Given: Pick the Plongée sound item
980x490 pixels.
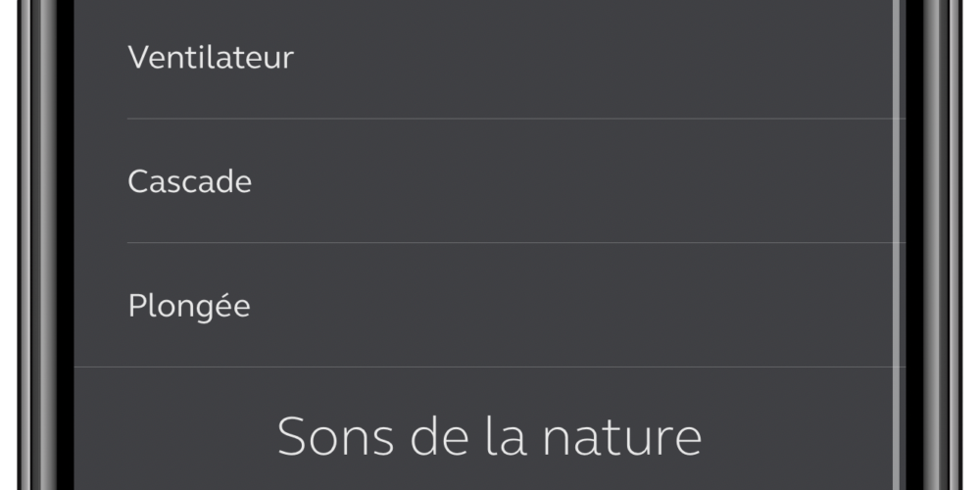Looking at the screenshot, I should pyautogui.click(x=489, y=305).
